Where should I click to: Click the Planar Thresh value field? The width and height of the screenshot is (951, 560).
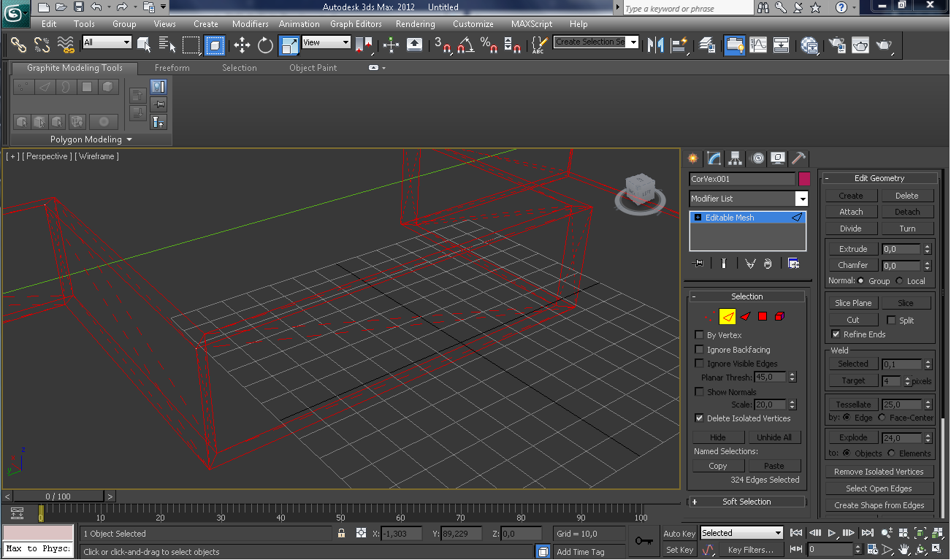coord(770,377)
